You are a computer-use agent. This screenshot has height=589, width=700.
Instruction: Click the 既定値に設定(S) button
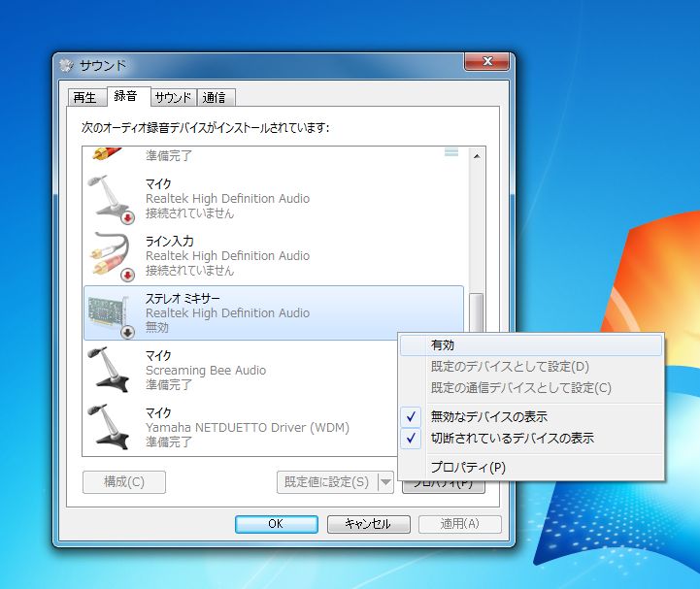click(328, 482)
